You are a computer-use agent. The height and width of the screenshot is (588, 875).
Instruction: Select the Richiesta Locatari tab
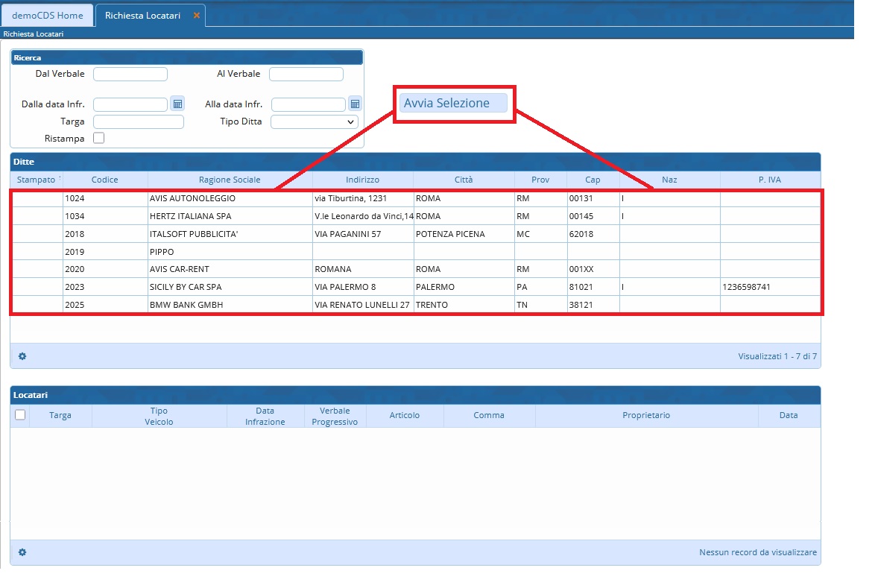pyautogui.click(x=142, y=16)
